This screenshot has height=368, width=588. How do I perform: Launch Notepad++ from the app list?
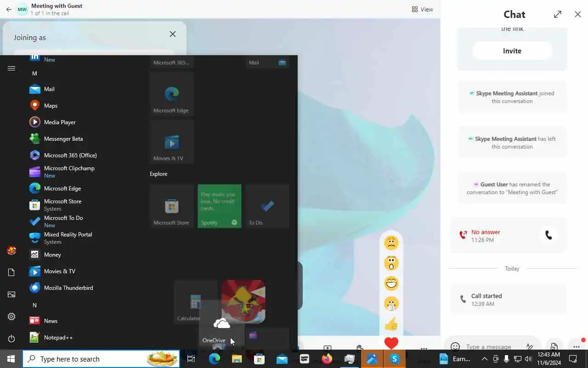pyautogui.click(x=83, y=338)
